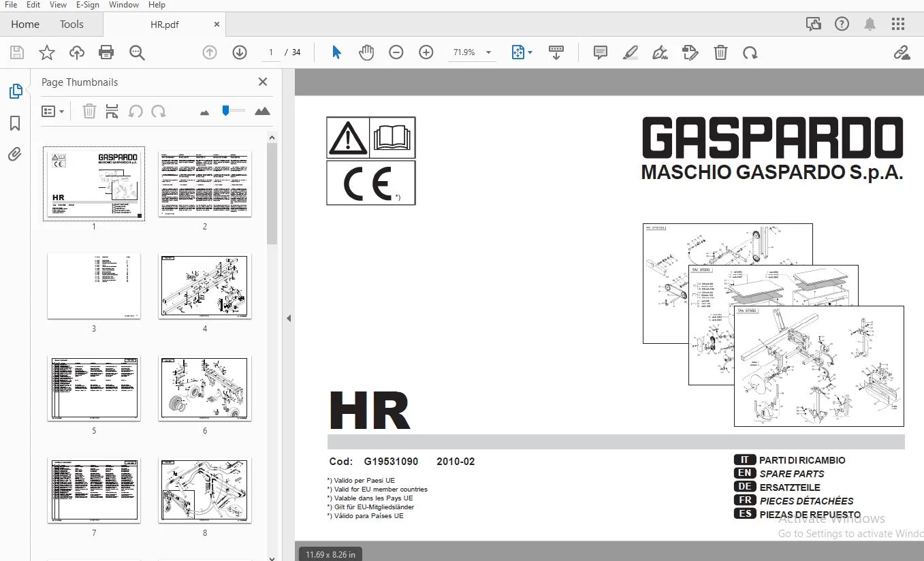Screen dimensions: 924x561
Task: Open the Edit menu
Action: tap(33, 5)
